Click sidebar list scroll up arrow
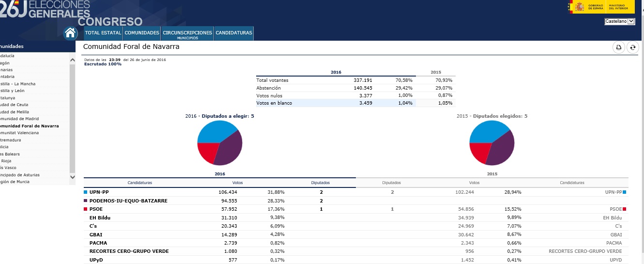This screenshot has height=264, width=644. (73, 60)
